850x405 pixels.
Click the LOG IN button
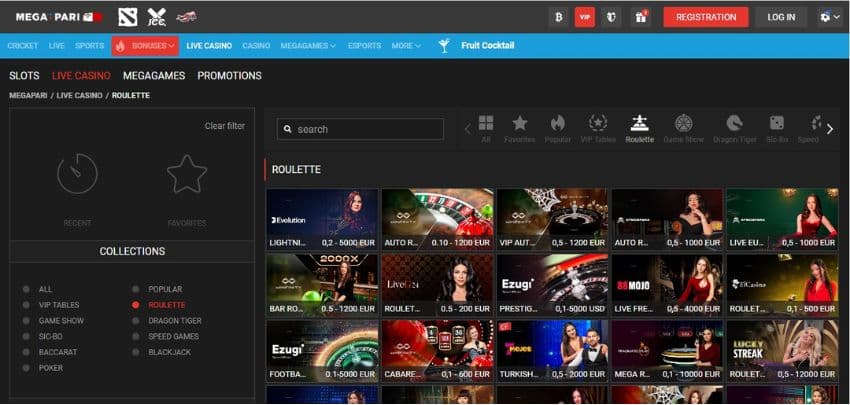781,17
